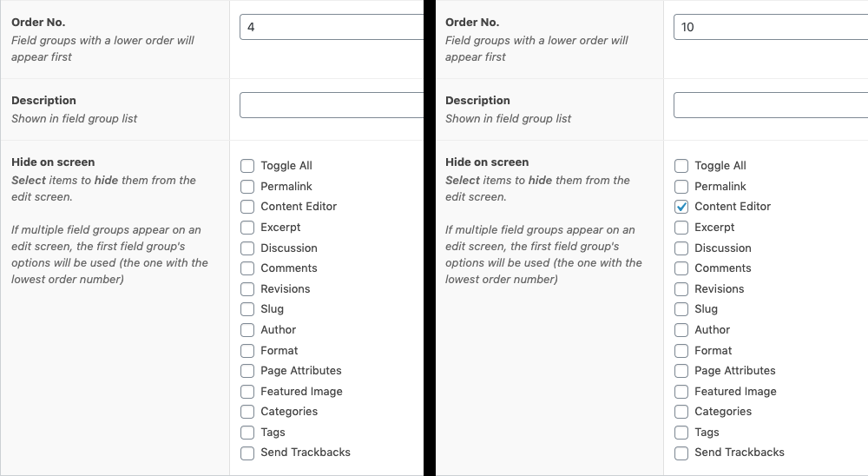The width and height of the screenshot is (868, 476).
Task: Hide Page Attributes in left panel
Action: tap(247, 371)
